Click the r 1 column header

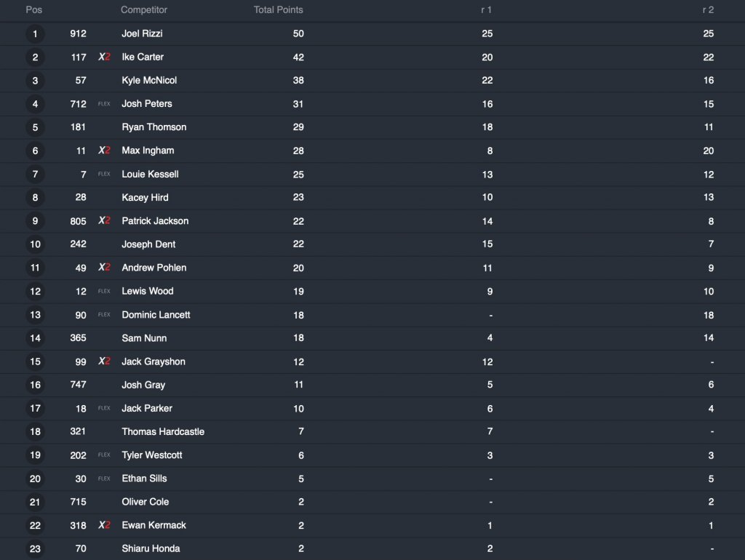click(x=486, y=10)
